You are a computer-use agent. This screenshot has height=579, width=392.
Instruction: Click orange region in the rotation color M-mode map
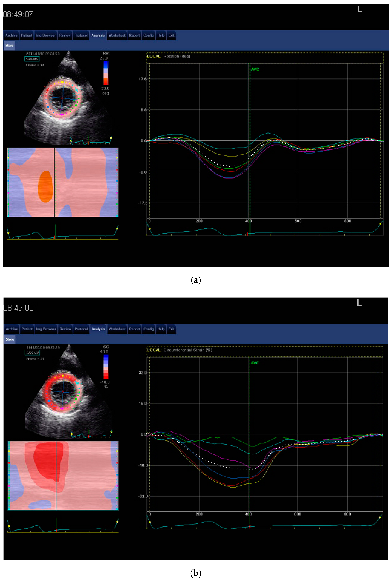coord(46,186)
